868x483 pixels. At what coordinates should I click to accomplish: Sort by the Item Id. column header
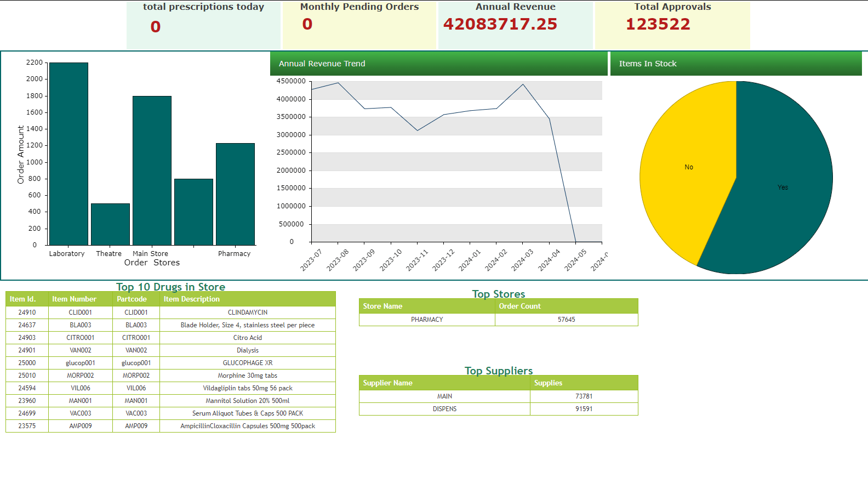pyautogui.click(x=23, y=299)
